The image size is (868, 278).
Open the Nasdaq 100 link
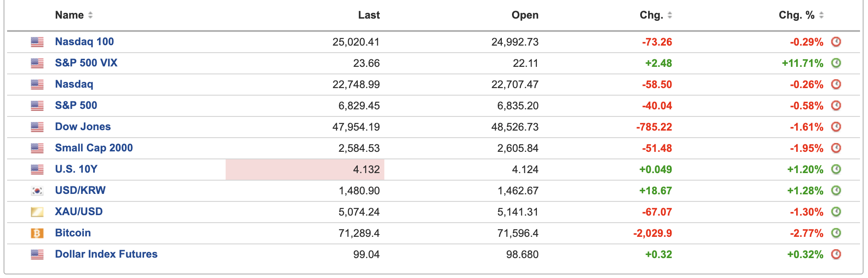point(84,42)
